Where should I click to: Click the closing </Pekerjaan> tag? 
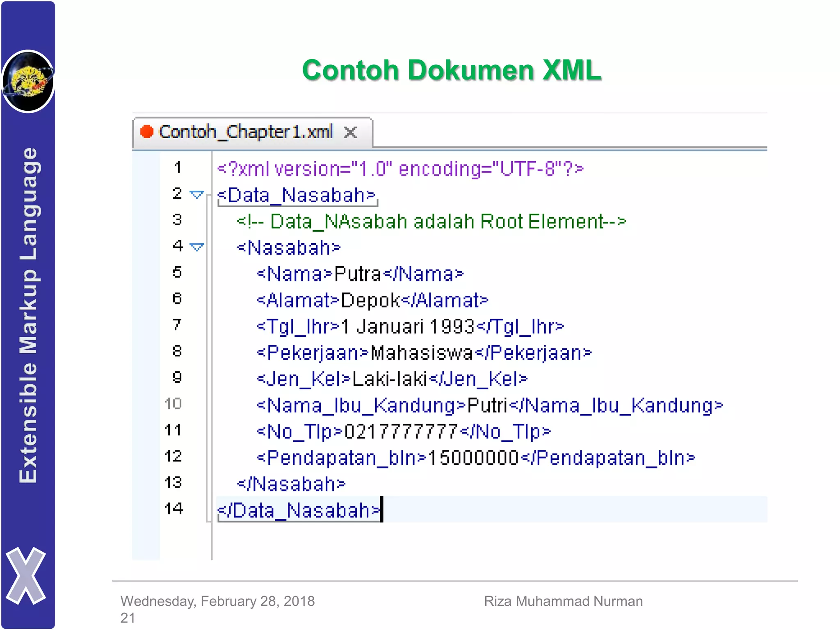[x=533, y=353]
